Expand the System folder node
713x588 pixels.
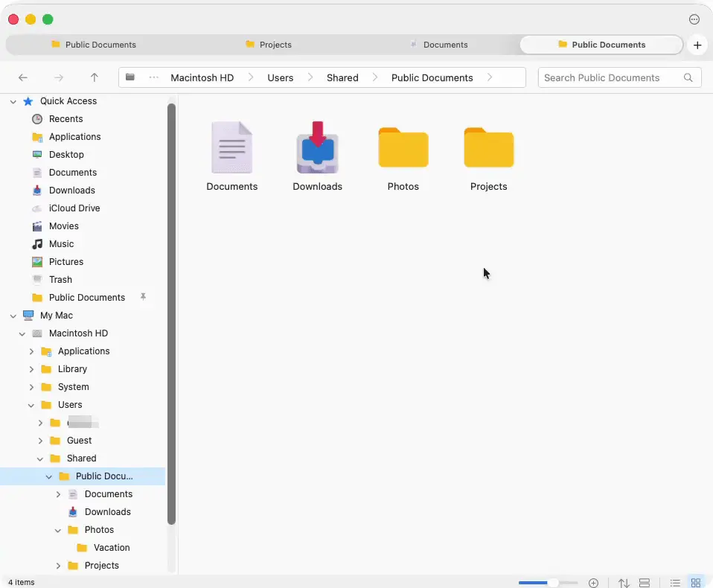click(31, 387)
